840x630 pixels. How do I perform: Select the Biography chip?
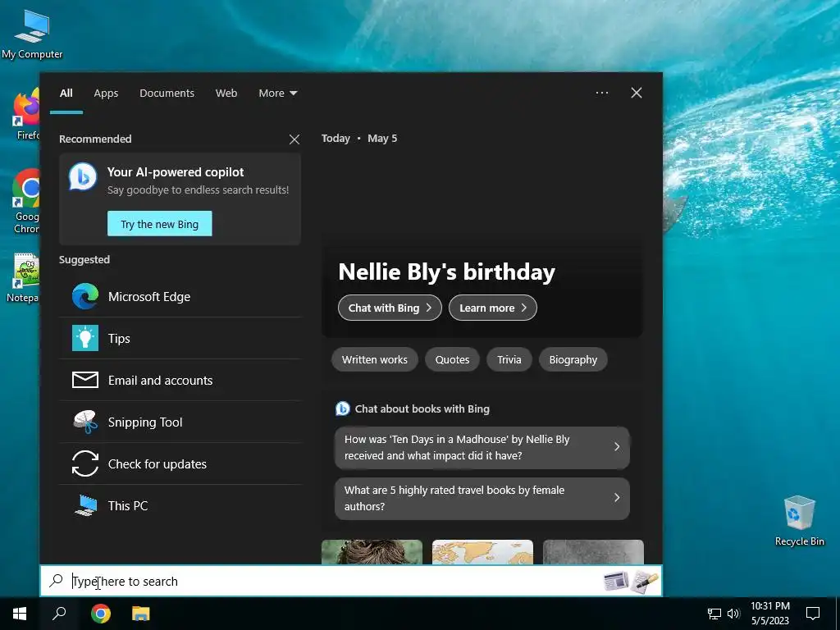tap(573, 359)
